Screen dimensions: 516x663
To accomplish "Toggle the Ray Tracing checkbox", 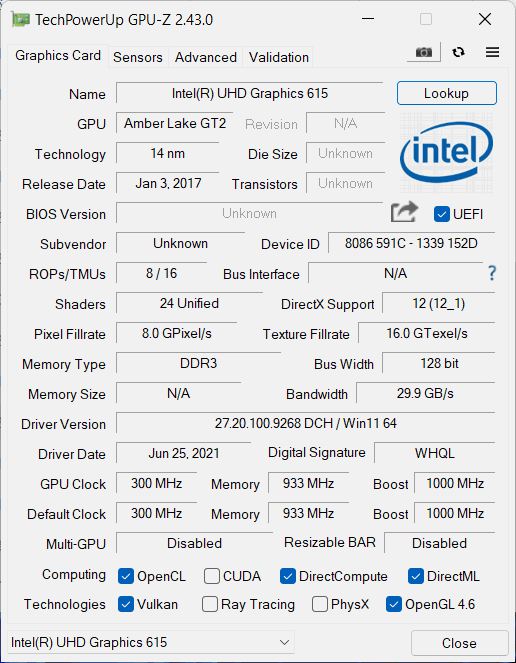I will [x=210, y=604].
